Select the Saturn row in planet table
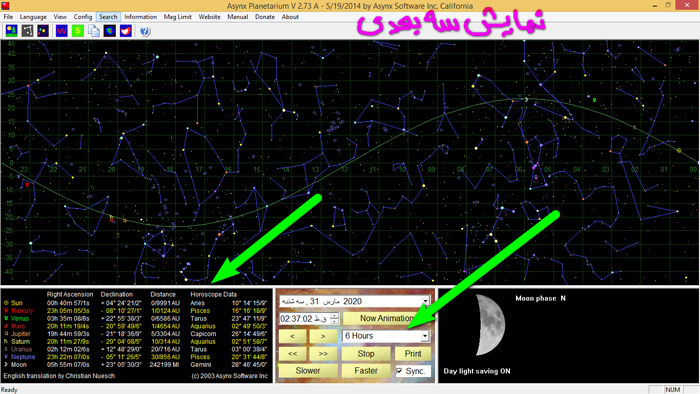This screenshot has height=394, width=700. [136, 341]
